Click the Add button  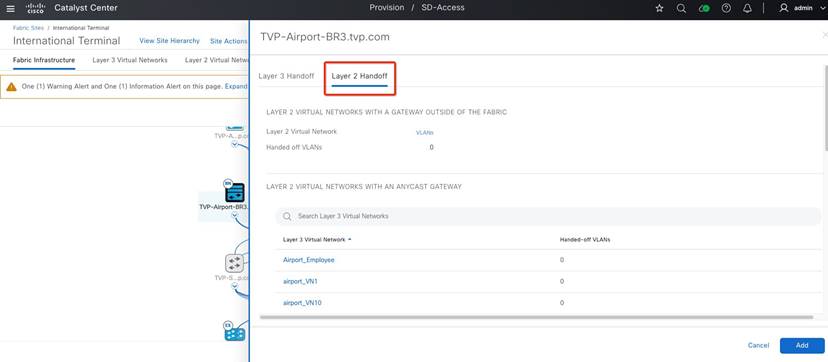(x=802, y=345)
